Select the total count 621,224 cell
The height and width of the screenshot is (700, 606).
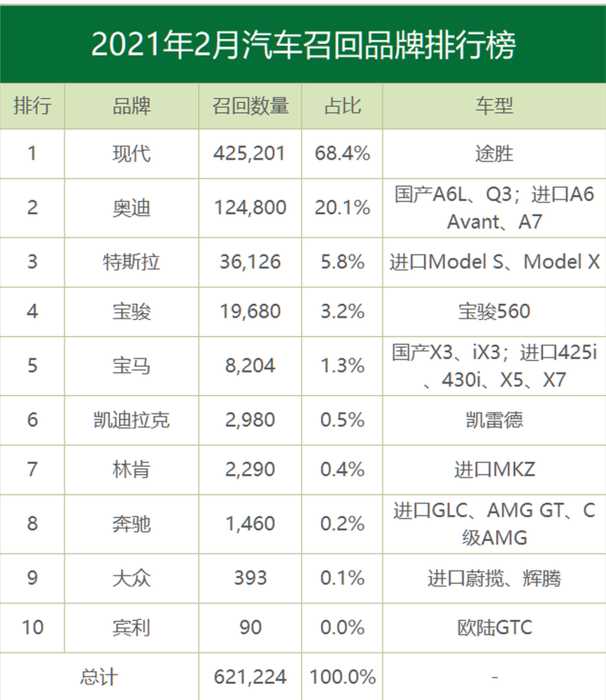coord(251,677)
